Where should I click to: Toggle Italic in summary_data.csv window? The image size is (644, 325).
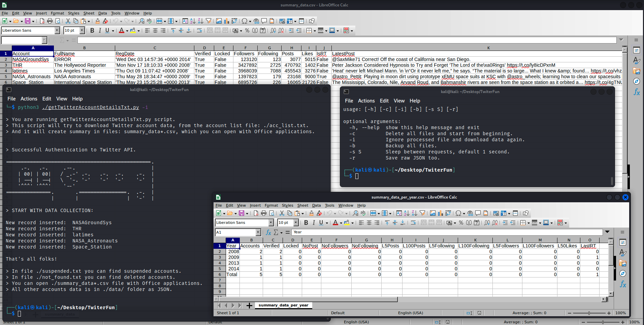[100, 30]
